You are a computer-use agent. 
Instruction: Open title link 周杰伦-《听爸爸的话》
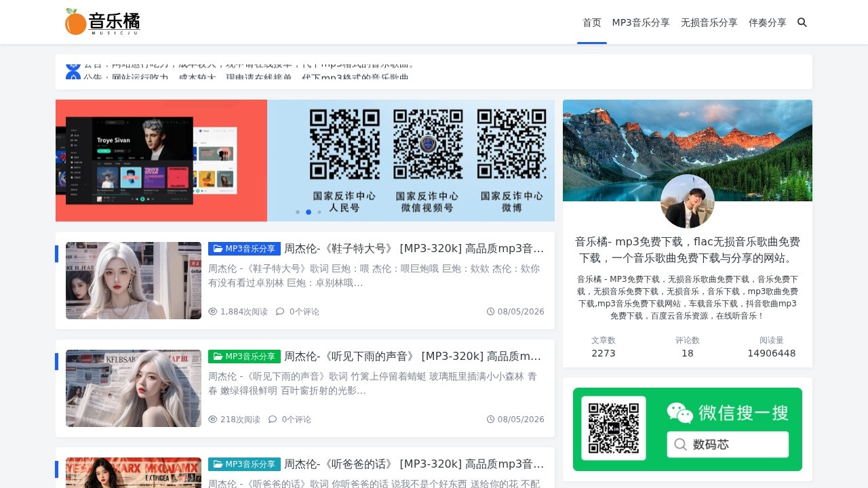tap(414, 464)
